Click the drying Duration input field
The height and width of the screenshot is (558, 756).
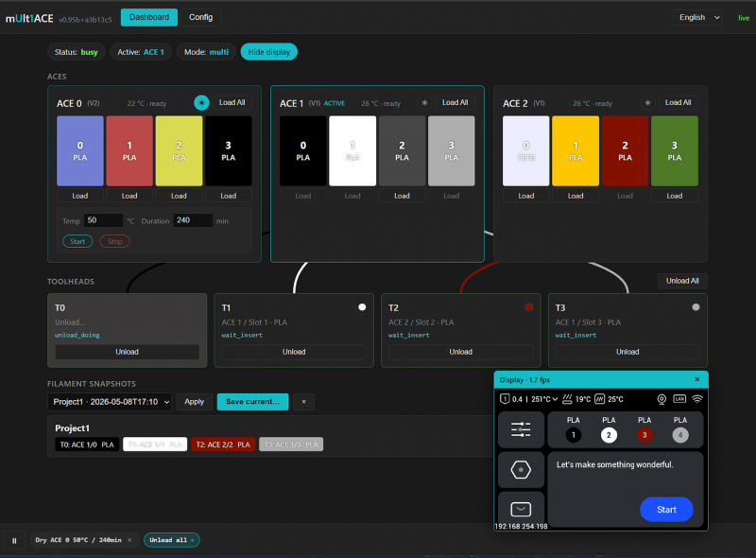193,220
